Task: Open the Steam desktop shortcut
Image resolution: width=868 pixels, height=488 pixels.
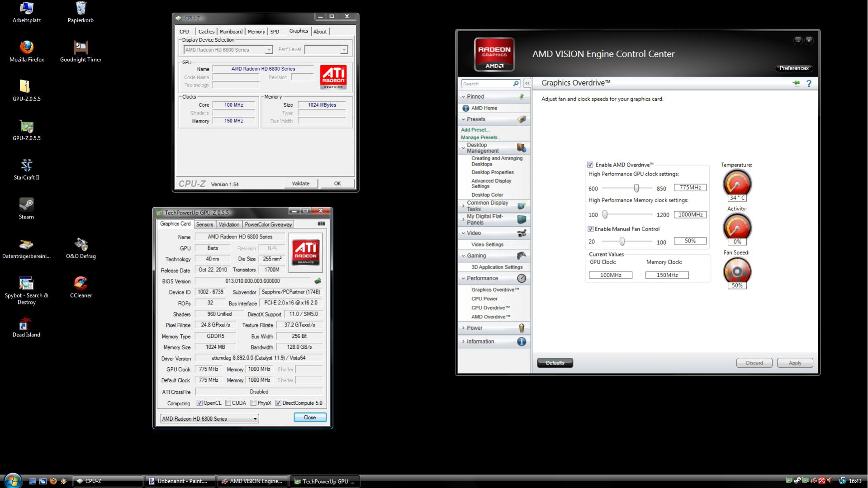Action: click(x=26, y=209)
